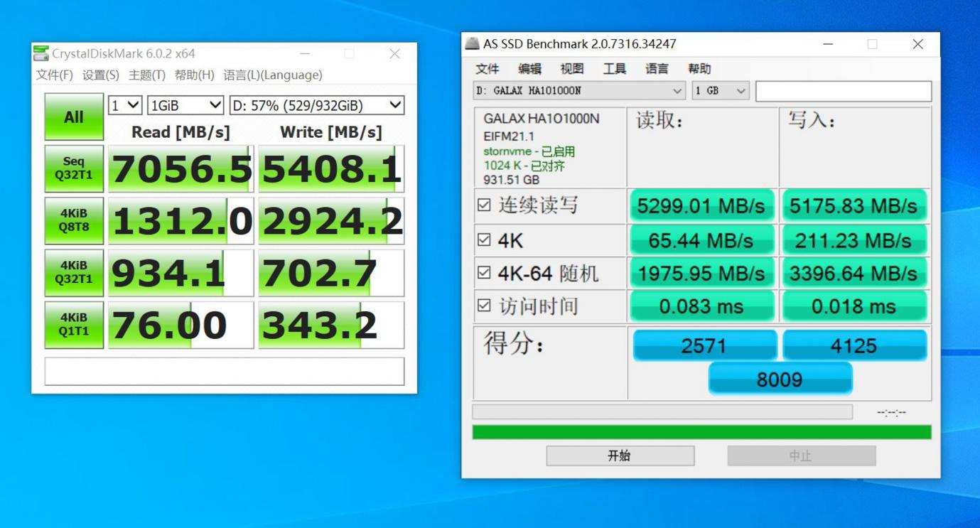Image resolution: width=980 pixels, height=528 pixels.
Task: Click the stornvme - 已启用 driver status text
Action: tap(529, 151)
